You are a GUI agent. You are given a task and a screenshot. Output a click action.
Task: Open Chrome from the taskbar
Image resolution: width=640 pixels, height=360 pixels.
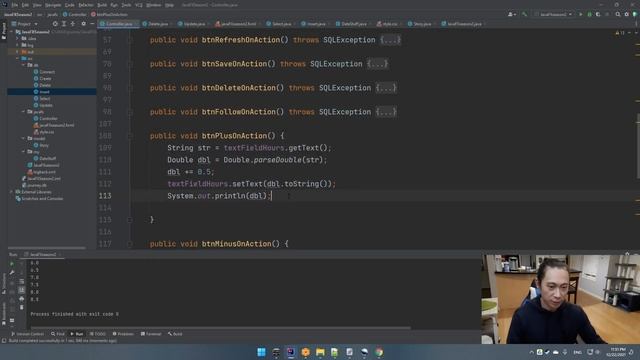click(x=379, y=352)
